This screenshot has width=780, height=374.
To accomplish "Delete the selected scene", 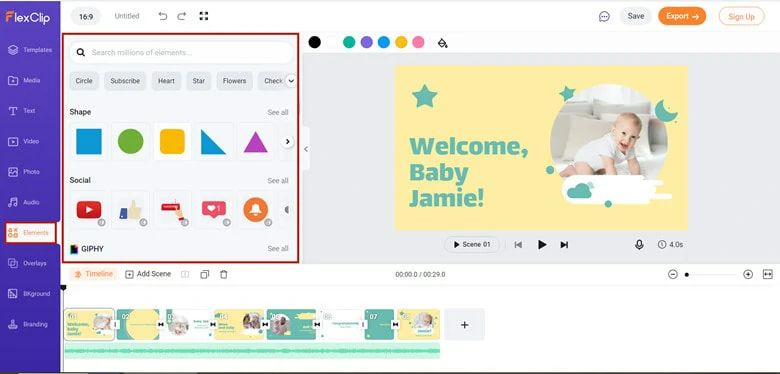I will (224, 275).
